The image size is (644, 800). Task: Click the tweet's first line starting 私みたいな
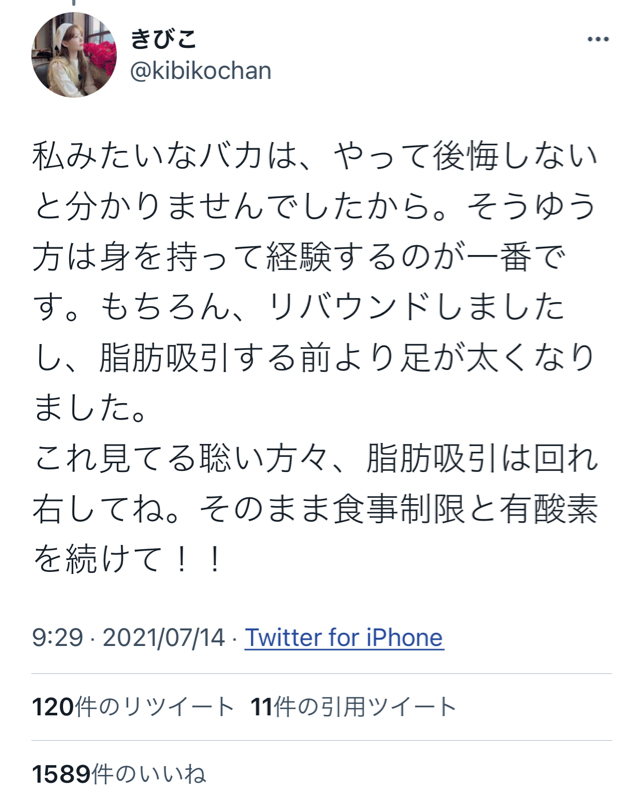315,157
